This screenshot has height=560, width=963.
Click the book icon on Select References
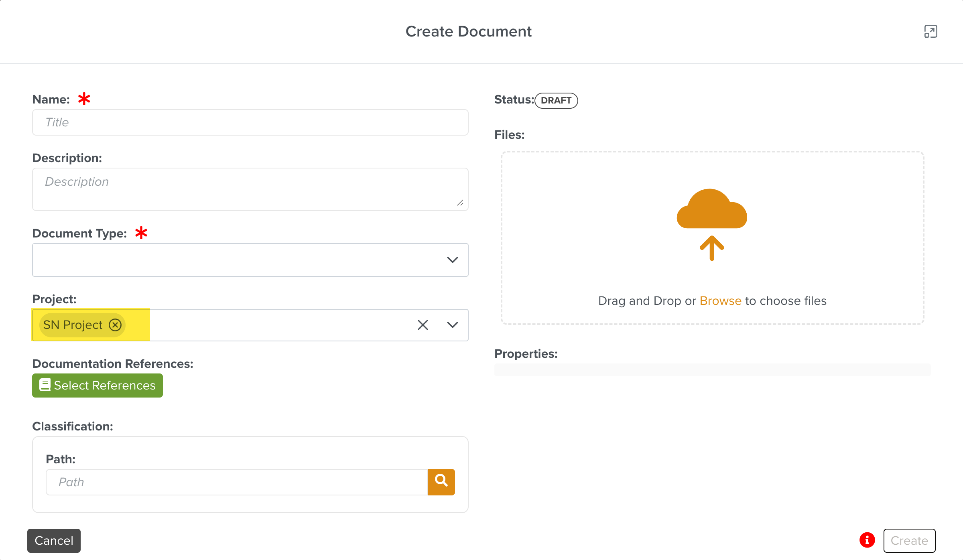click(45, 385)
